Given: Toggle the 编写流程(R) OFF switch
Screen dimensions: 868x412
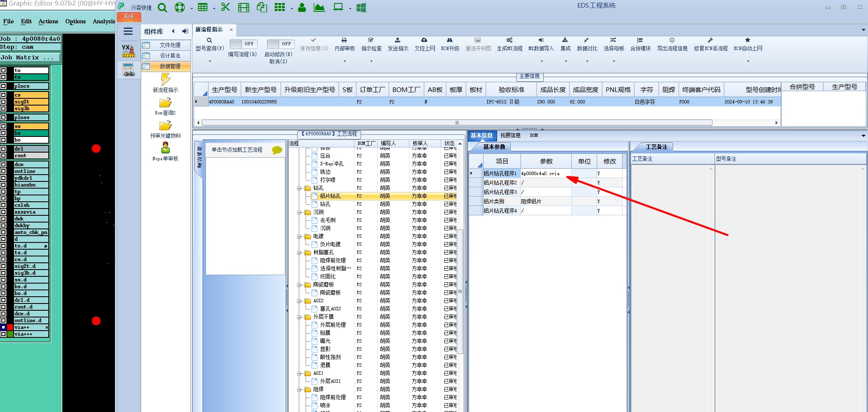Looking at the screenshot, I should [x=243, y=44].
